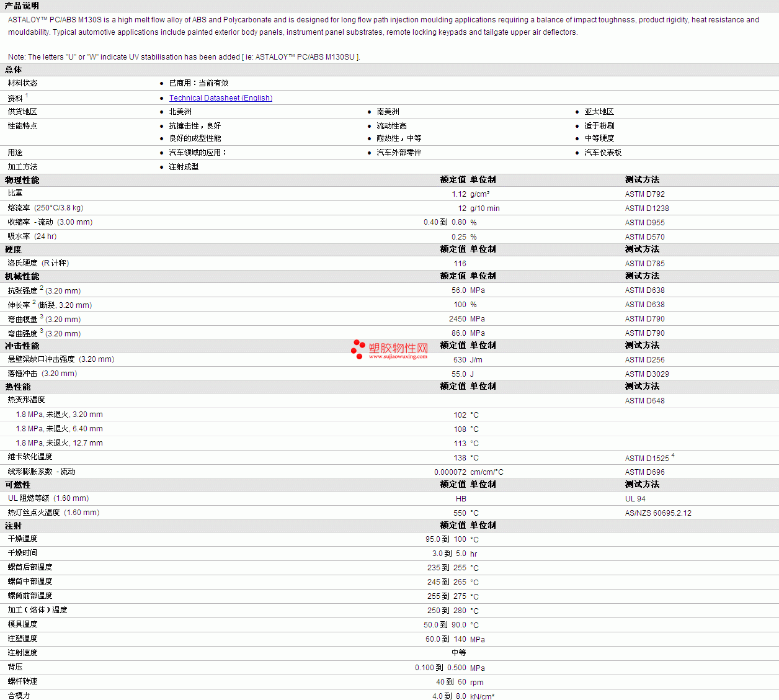Click the 可燃性 section header

click(x=18, y=485)
